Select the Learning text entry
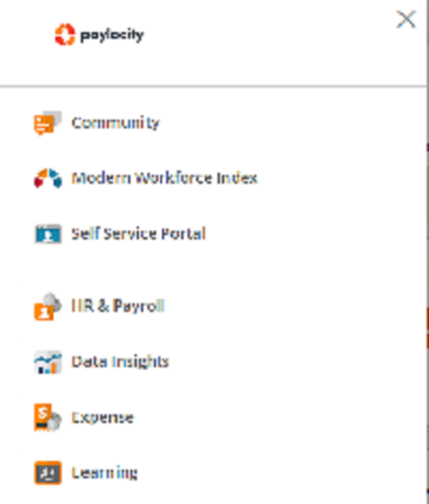 105,473
